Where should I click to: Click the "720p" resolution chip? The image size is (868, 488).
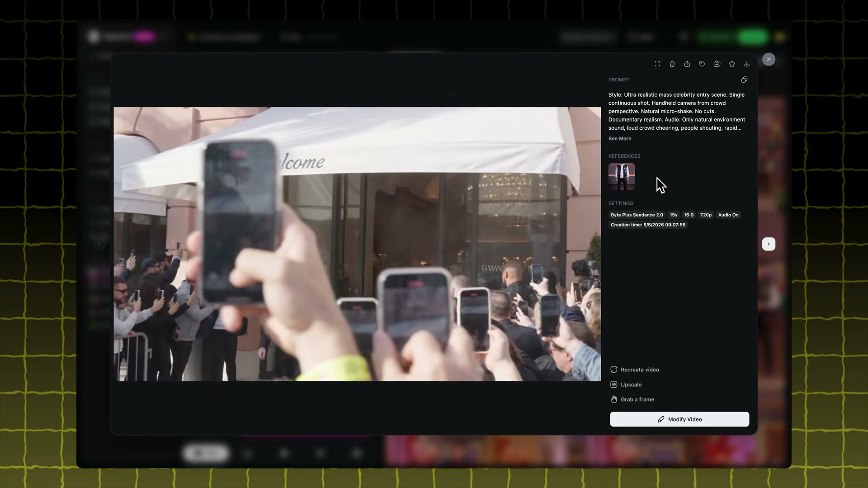coord(706,215)
